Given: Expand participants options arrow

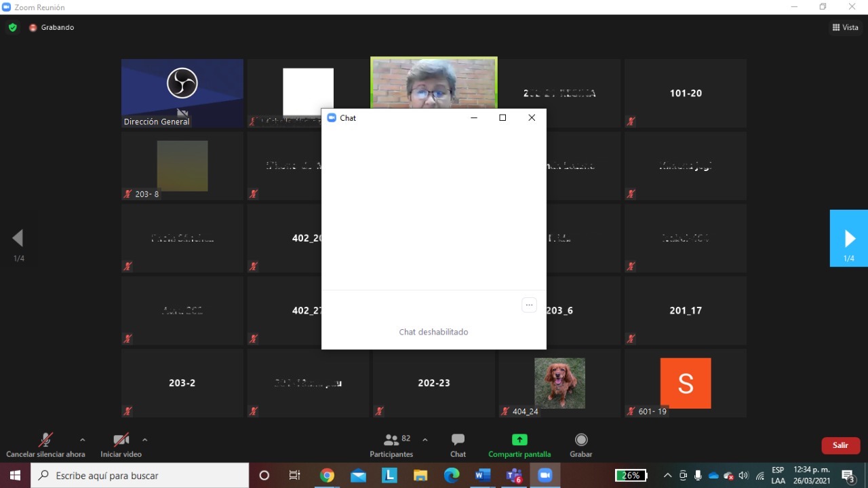Looking at the screenshot, I should click(425, 440).
